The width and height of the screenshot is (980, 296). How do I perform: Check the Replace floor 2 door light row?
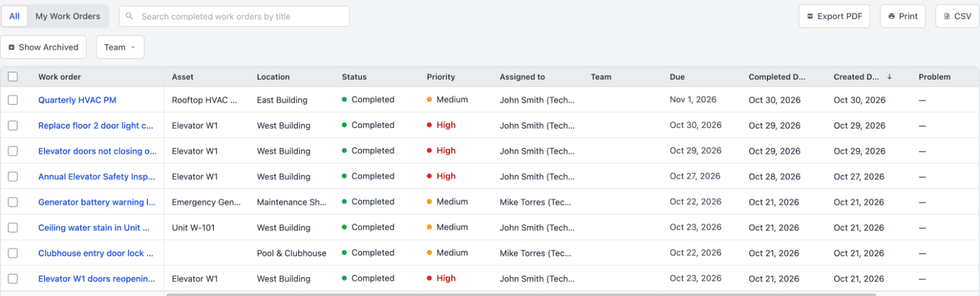[13, 125]
